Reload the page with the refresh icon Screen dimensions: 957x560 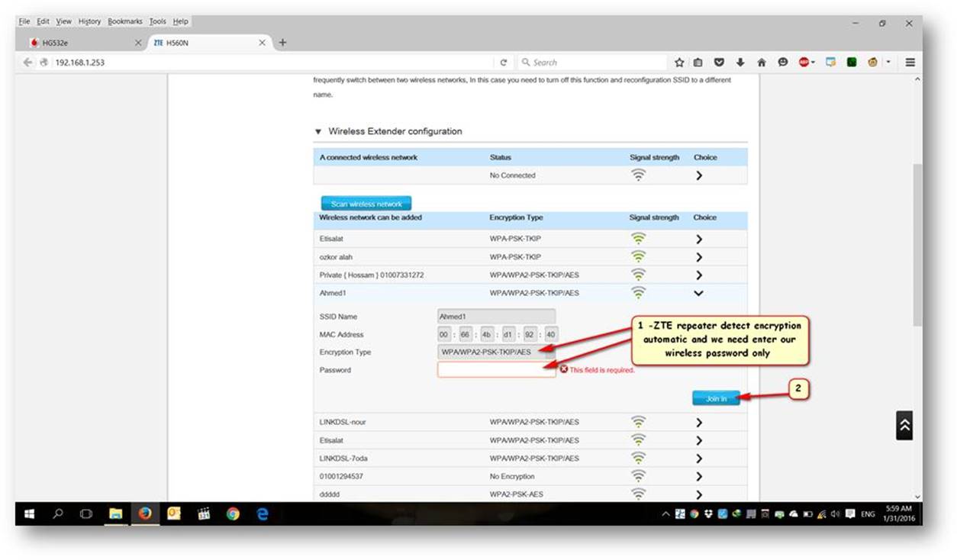coord(504,63)
